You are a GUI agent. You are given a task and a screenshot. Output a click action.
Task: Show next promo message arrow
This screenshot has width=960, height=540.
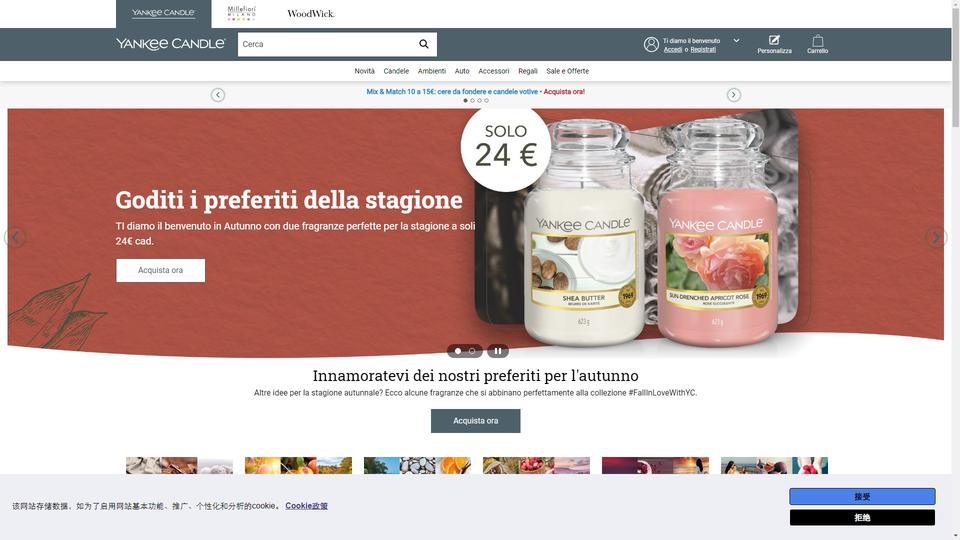733,95
